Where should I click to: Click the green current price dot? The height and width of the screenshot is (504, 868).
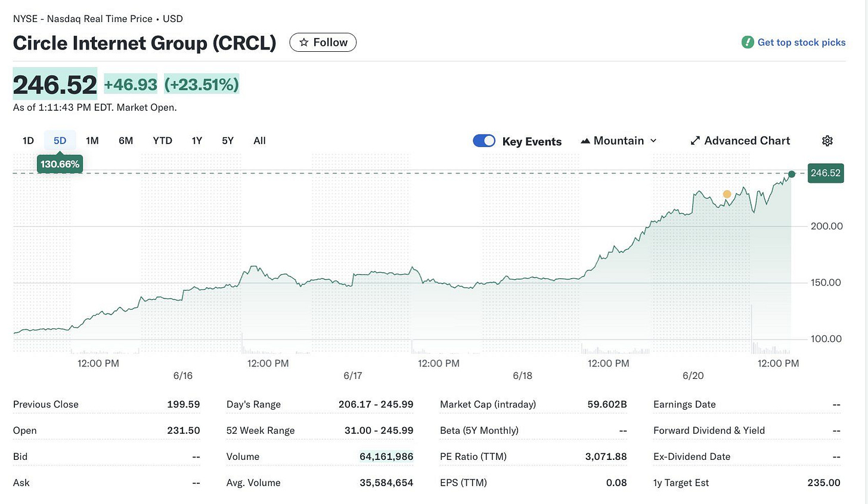point(792,174)
